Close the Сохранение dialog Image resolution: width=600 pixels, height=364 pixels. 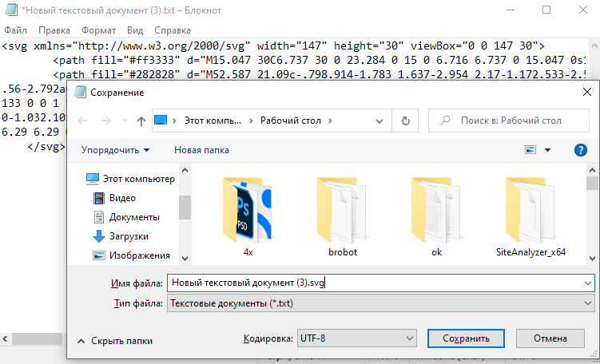[587, 92]
